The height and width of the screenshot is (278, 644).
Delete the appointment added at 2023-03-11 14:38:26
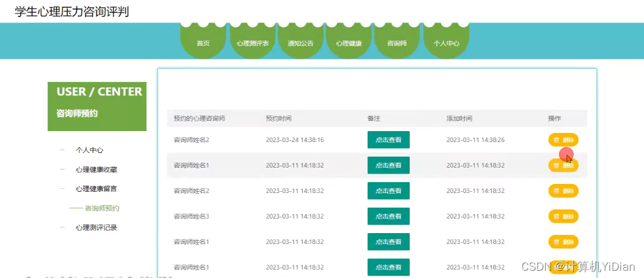tap(563, 140)
